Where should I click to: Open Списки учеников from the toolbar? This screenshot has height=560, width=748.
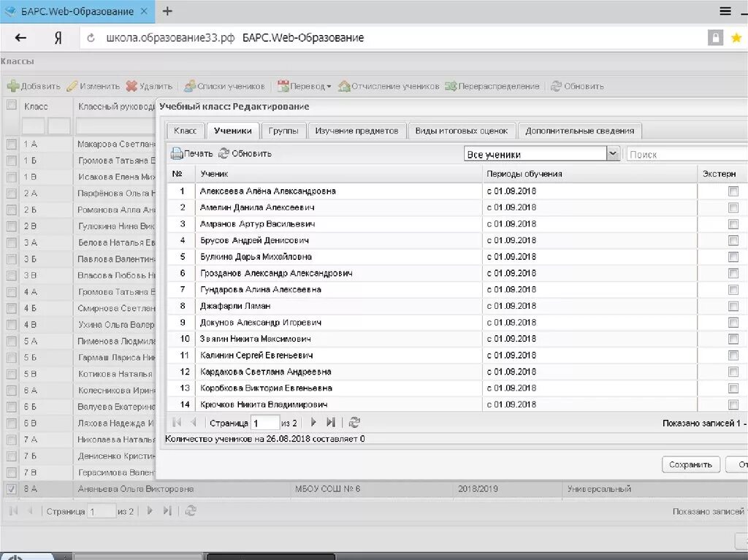pyautogui.click(x=224, y=86)
